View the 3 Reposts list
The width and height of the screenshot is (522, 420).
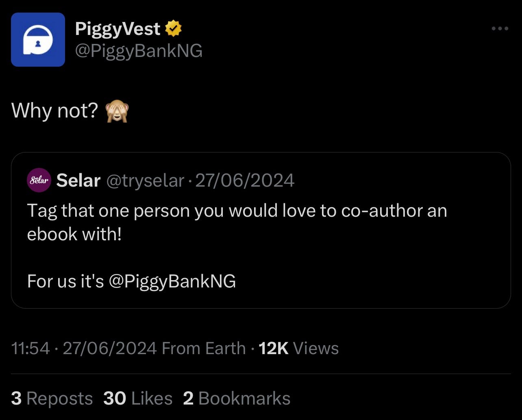[x=52, y=398]
